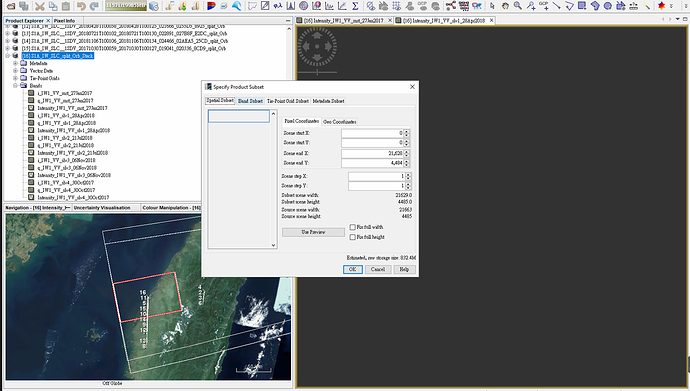
Task: Click Help in Specify Product Subset dialog
Action: (404, 269)
